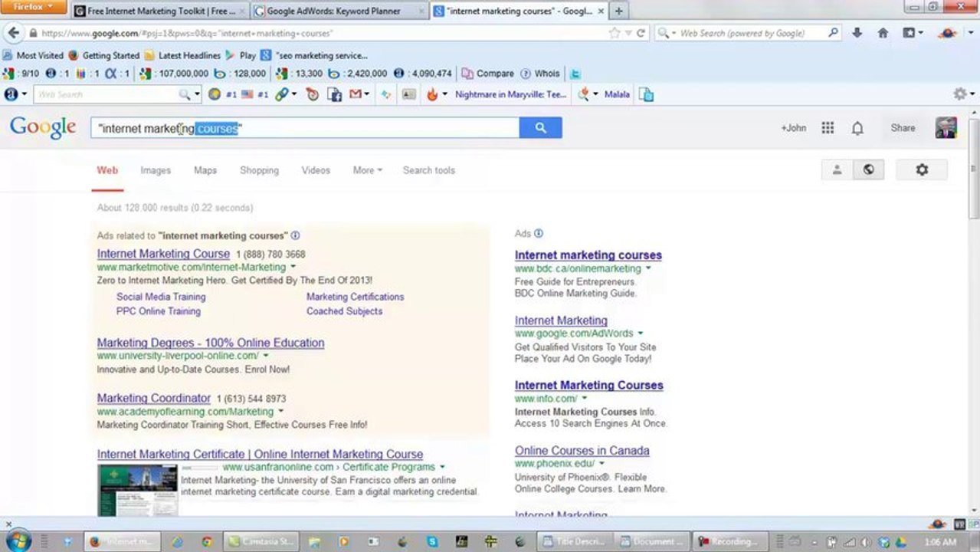The height and width of the screenshot is (552, 980).
Task: Bookmark page with the star icon
Action: 614,33
